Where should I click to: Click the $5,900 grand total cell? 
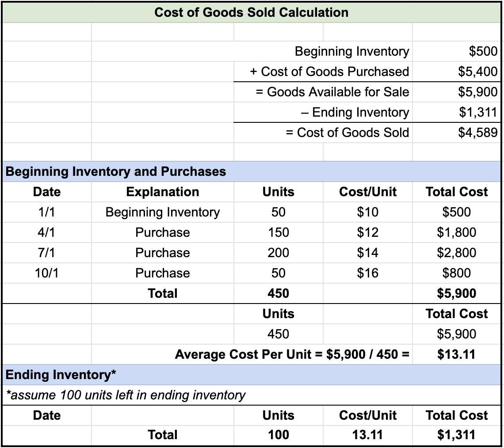click(457, 293)
